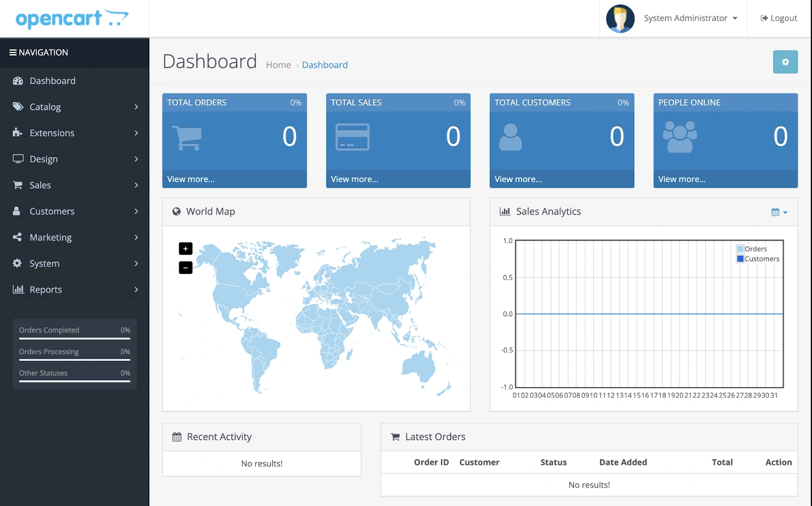Toggle Customers series in chart legend
The height and width of the screenshot is (506, 812).
[x=740, y=259]
